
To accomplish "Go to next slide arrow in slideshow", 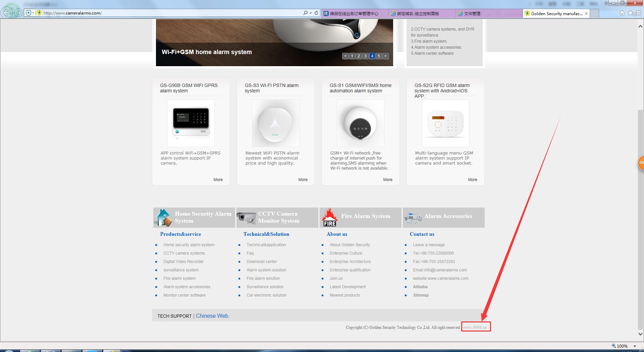I will pyautogui.click(x=385, y=56).
